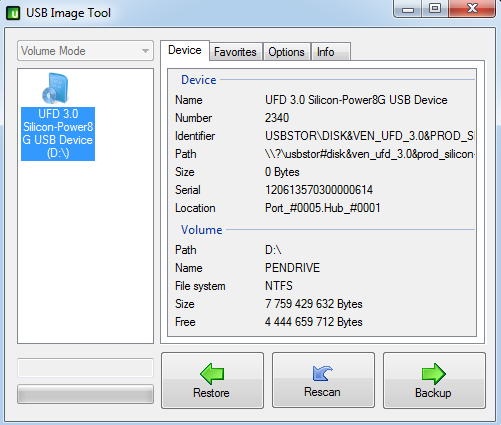Image resolution: width=501 pixels, height=425 pixels.
Task: Click the Volume Mode dropdown arrow
Action: (x=145, y=51)
